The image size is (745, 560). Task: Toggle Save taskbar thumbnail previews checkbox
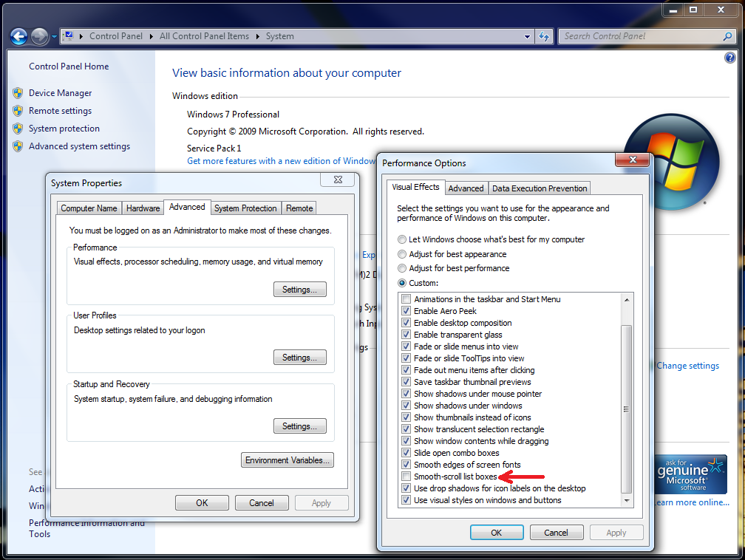(406, 382)
